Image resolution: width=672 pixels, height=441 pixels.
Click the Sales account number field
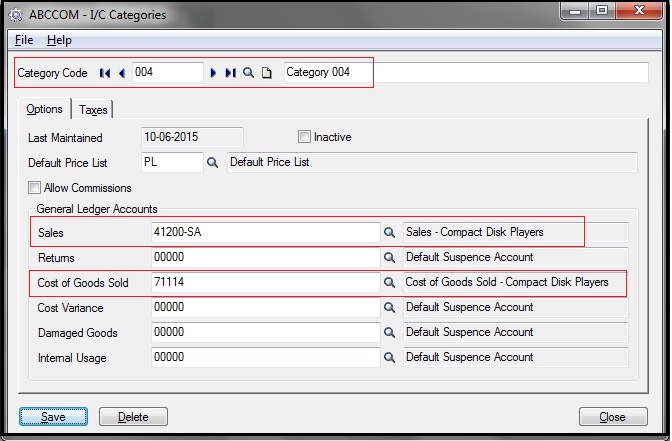[x=265, y=232]
